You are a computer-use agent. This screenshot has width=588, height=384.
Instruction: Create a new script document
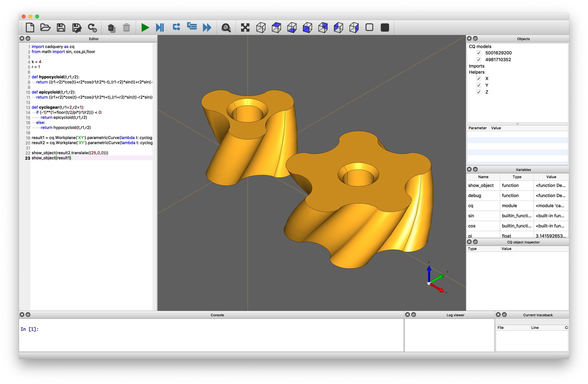(x=30, y=27)
